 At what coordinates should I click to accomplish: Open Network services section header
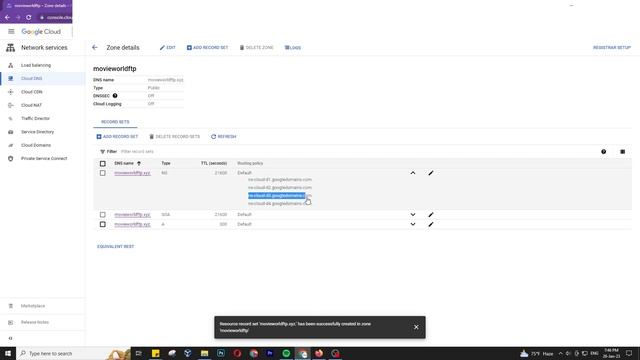pos(44,48)
